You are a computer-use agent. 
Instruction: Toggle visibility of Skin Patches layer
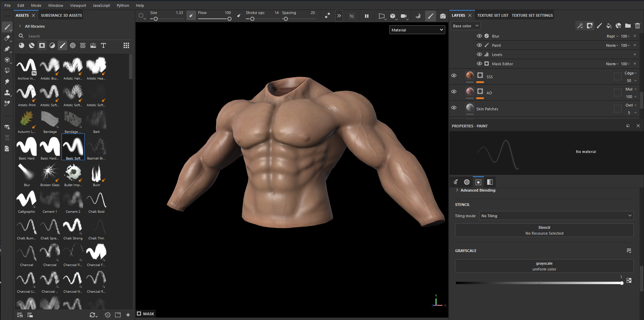pyautogui.click(x=454, y=108)
